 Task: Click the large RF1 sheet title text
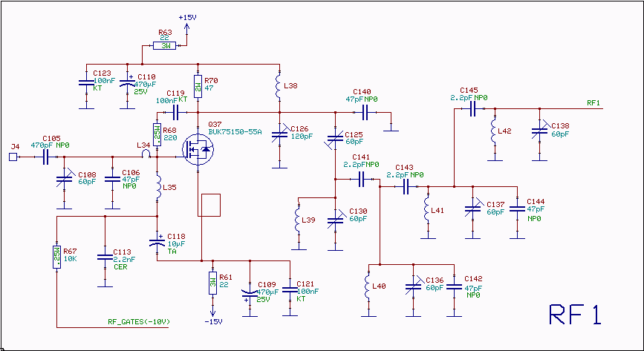tap(576, 315)
